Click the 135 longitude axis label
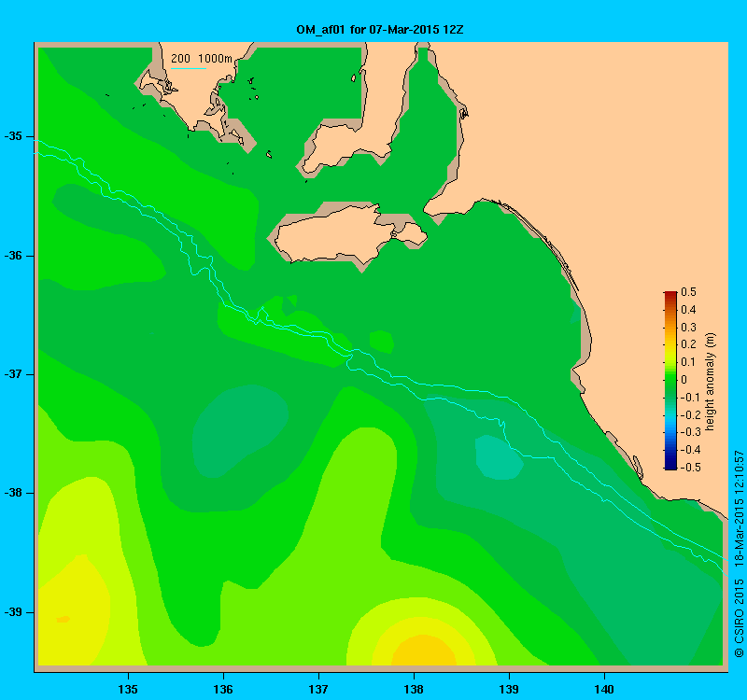The height and width of the screenshot is (700, 747). (x=128, y=689)
